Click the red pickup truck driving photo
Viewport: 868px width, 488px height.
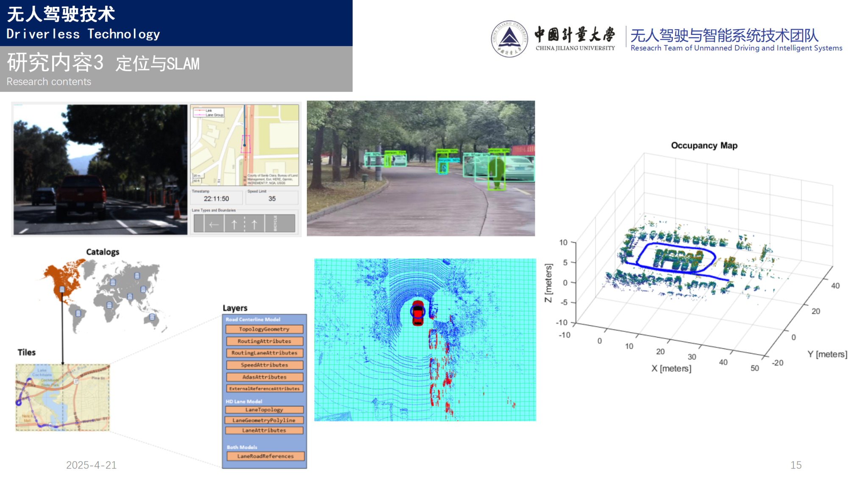[100, 169]
